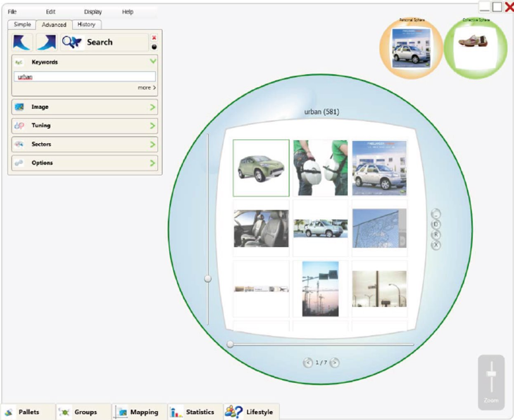Open the Display menu
514x420 pixels.
[x=93, y=12]
